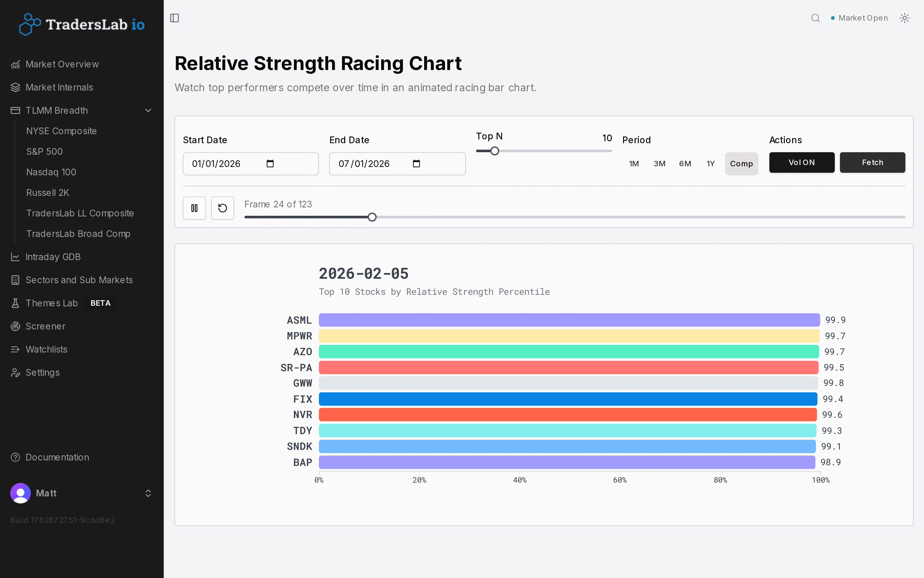The image size is (924, 578).
Task: Click the "Frame 24 of 123" label
Action: tap(278, 204)
